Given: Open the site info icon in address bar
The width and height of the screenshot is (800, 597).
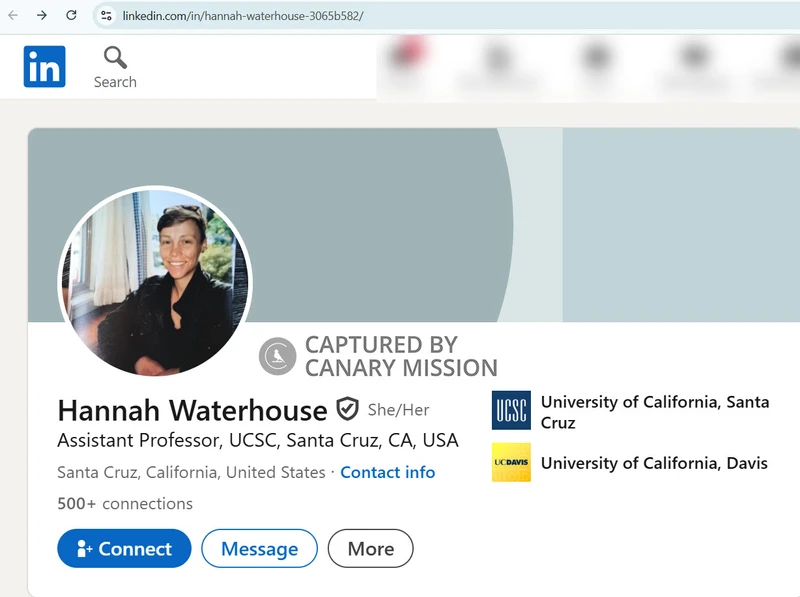Looking at the screenshot, I should coord(106,16).
